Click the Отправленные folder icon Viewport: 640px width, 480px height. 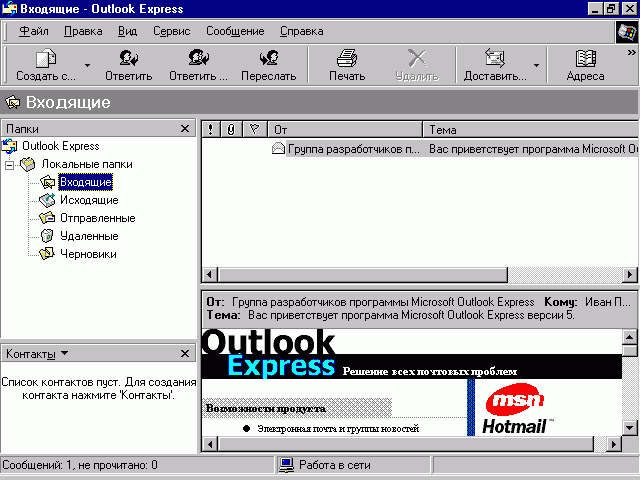(x=47, y=218)
